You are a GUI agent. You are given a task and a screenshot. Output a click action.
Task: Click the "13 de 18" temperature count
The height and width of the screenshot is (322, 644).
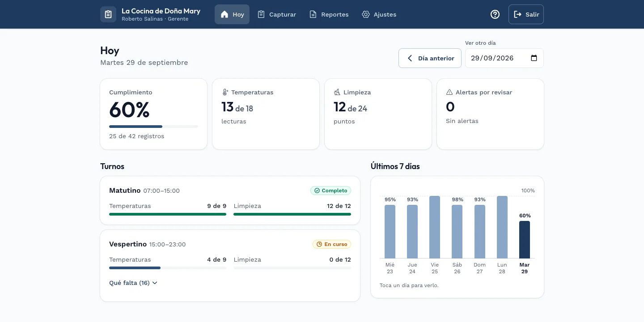pos(237,107)
